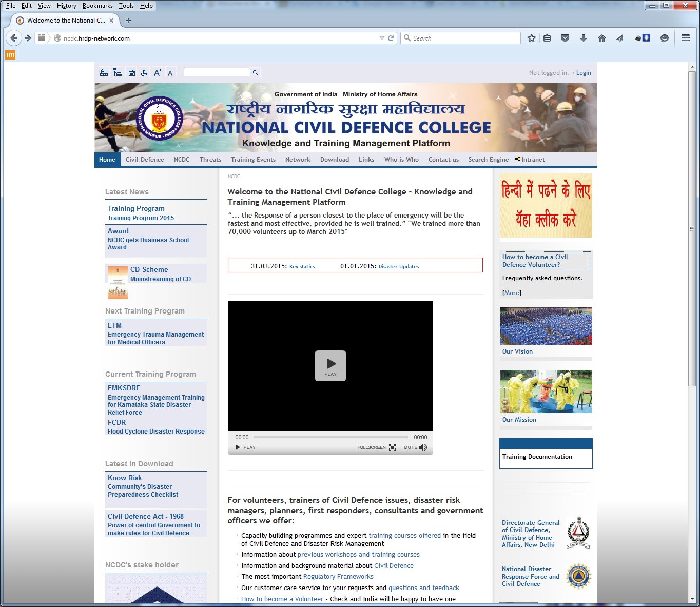
Task: Increase font size with A+ icon
Action: point(158,72)
